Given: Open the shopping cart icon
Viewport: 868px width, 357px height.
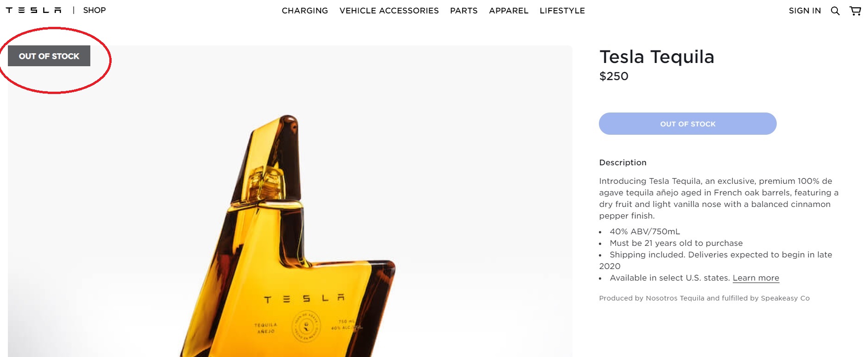Looking at the screenshot, I should coord(855,11).
